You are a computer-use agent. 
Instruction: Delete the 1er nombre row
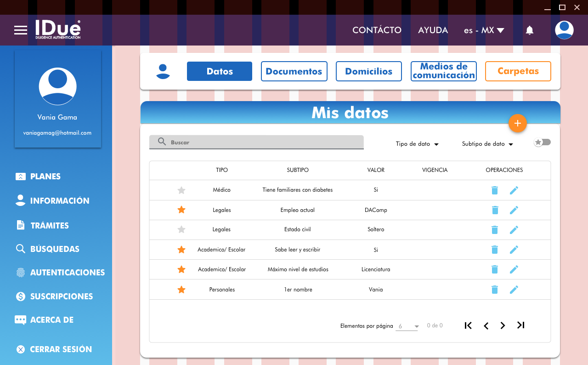click(x=495, y=290)
